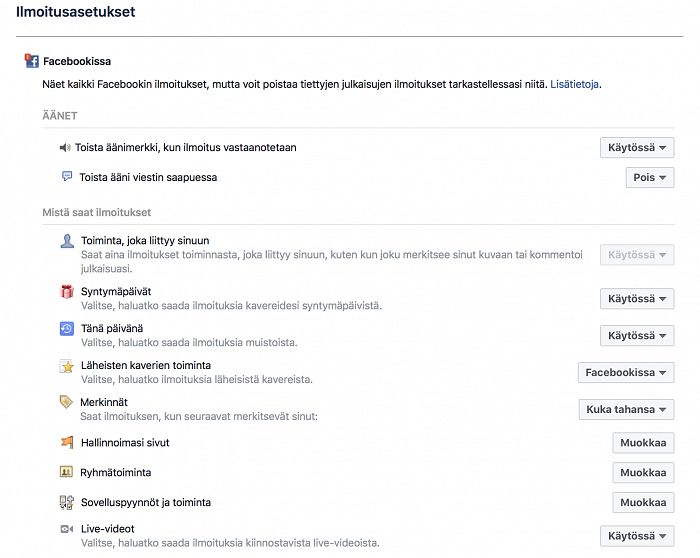
Task: Open the notification sound Käytössä dropdown
Action: [637, 148]
